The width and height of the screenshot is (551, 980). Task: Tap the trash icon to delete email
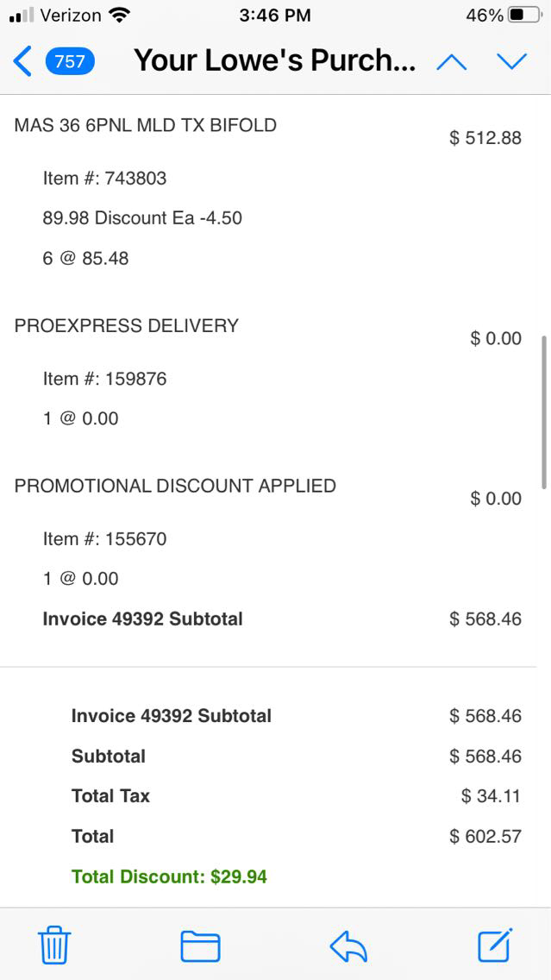tap(54, 946)
